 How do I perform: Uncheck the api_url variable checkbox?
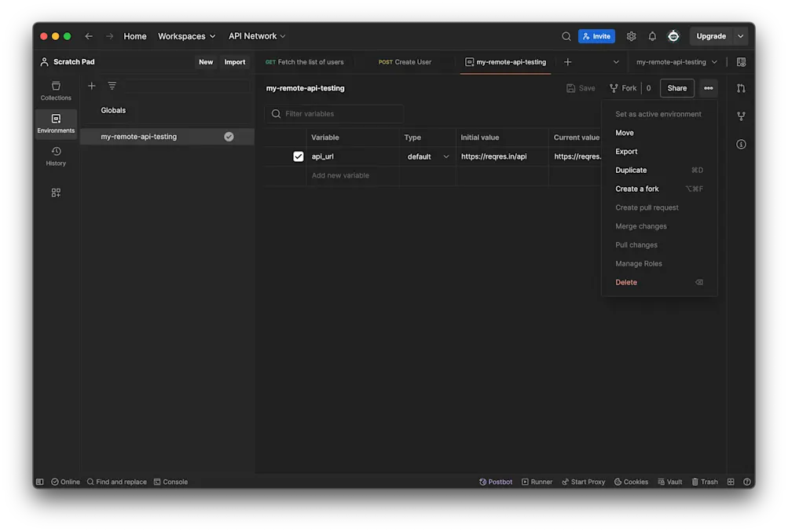(298, 156)
